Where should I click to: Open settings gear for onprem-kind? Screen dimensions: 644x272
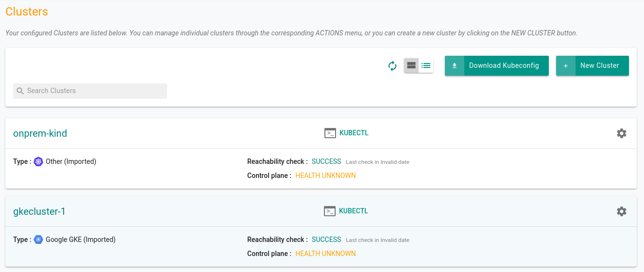(x=622, y=133)
